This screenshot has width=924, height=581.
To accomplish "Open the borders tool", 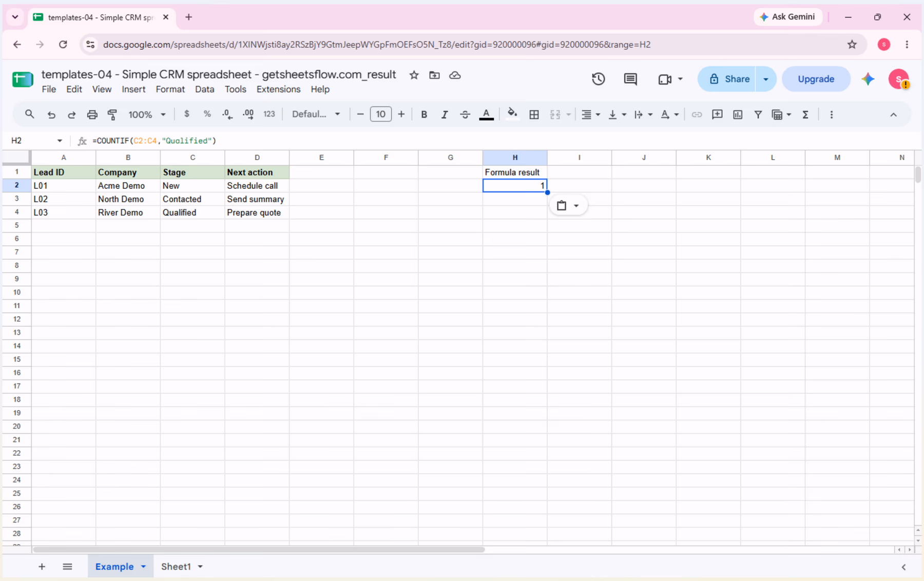I will 534,114.
